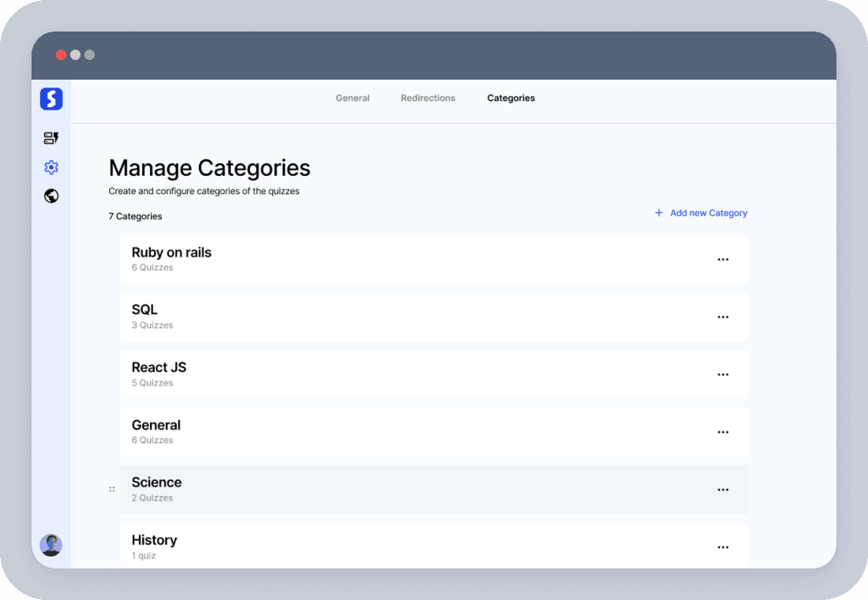Open the options menu for Science

pyautogui.click(x=723, y=490)
